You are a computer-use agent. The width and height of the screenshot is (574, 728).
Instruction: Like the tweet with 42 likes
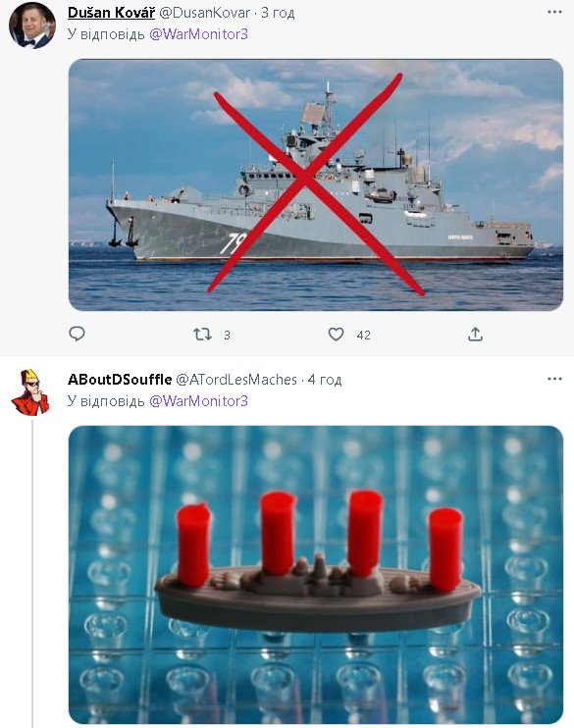336,334
